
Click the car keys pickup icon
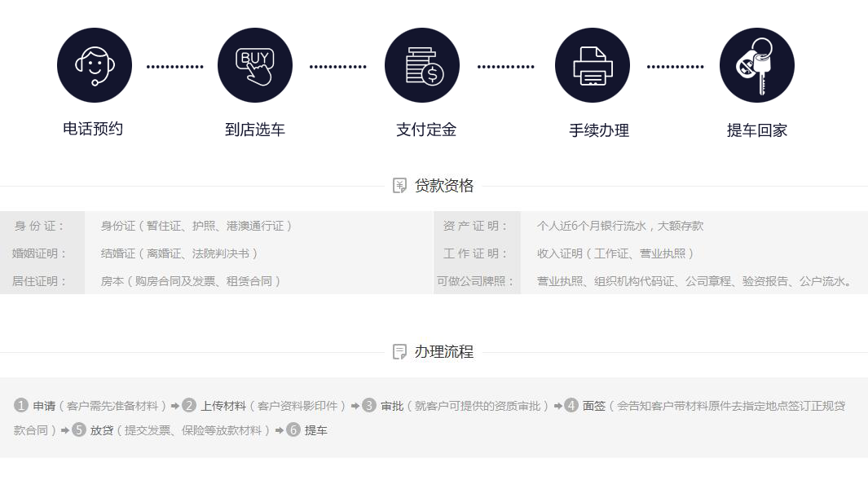[756, 65]
